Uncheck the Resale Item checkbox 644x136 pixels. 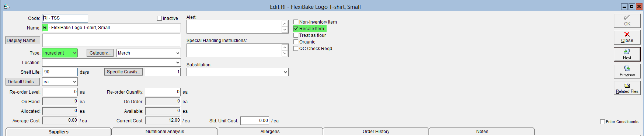click(x=296, y=28)
